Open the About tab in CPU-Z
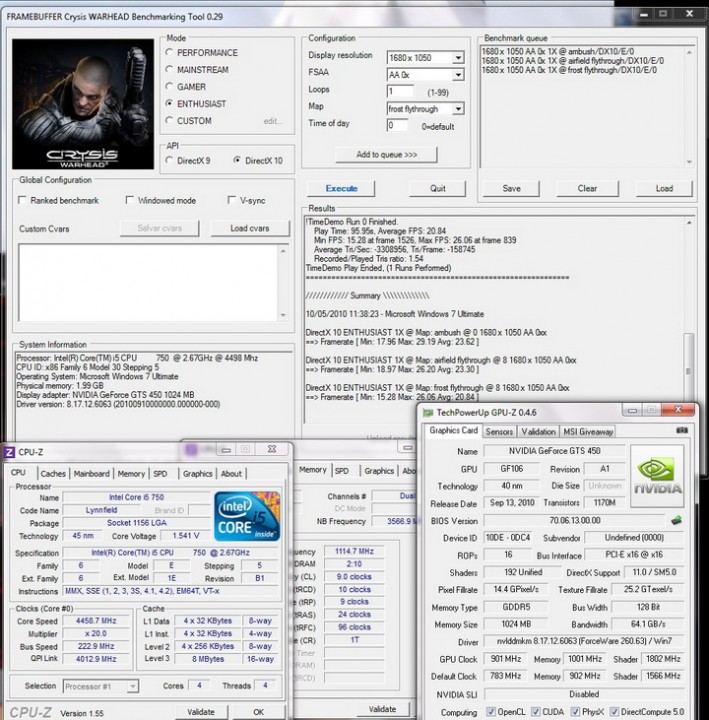The height and width of the screenshot is (720, 709). [x=231, y=473]
